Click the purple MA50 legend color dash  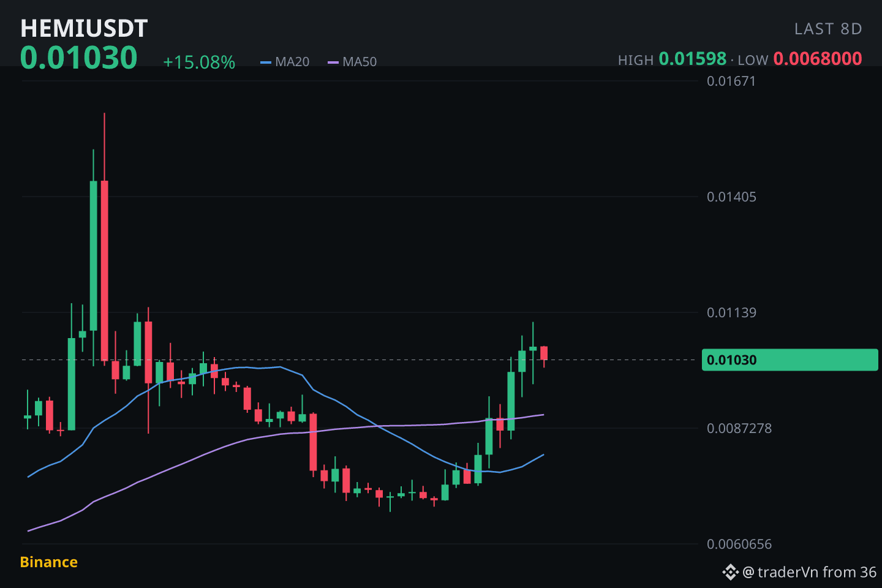coord(333,62)
